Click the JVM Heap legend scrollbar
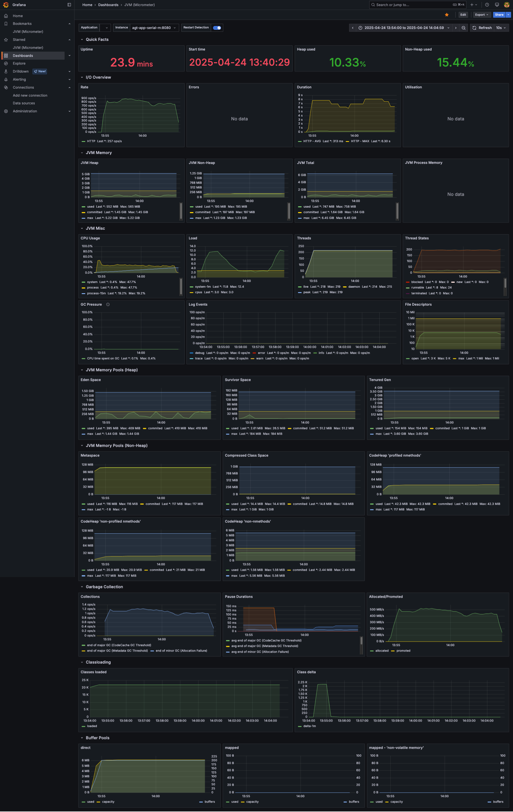 pos(181,211)
